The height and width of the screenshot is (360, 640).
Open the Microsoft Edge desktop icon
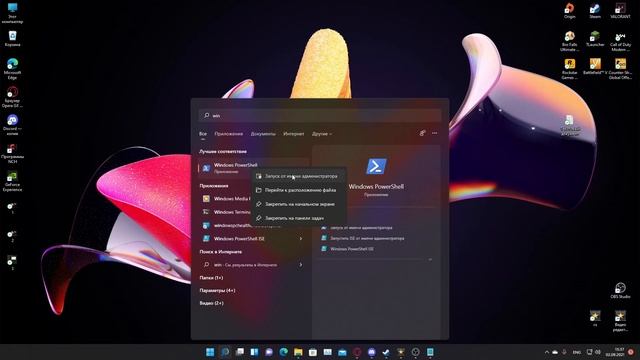[x=12, y=69]
